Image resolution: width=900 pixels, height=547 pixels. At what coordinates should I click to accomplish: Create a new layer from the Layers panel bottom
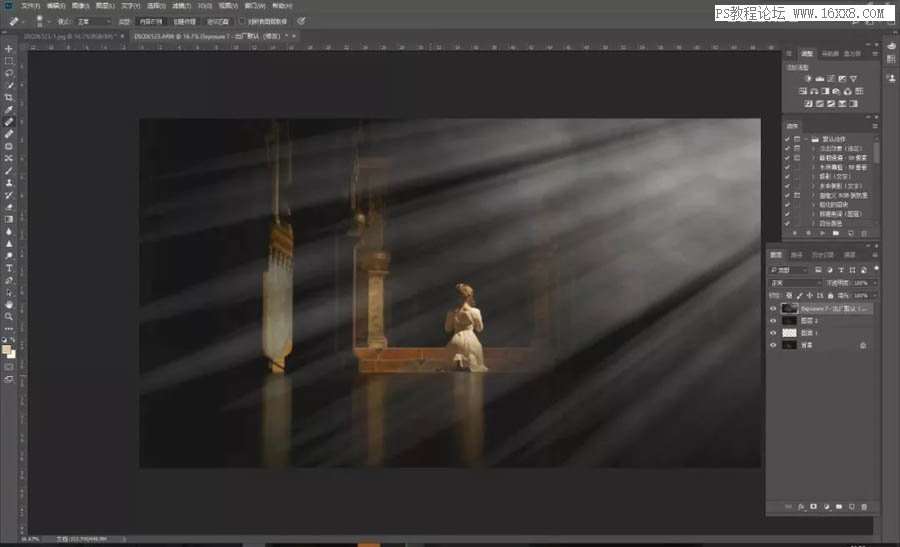[x=852, y=507]
